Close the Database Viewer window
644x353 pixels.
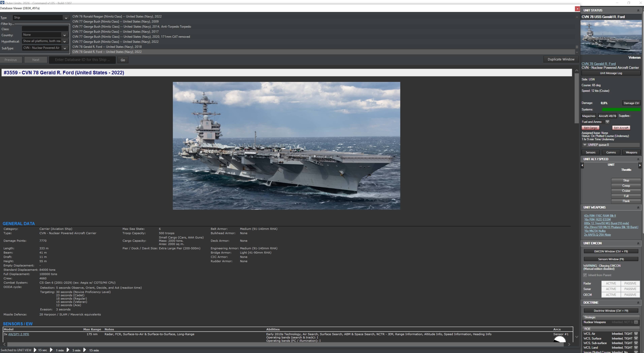pyautogui.click(x=577, y=9)
